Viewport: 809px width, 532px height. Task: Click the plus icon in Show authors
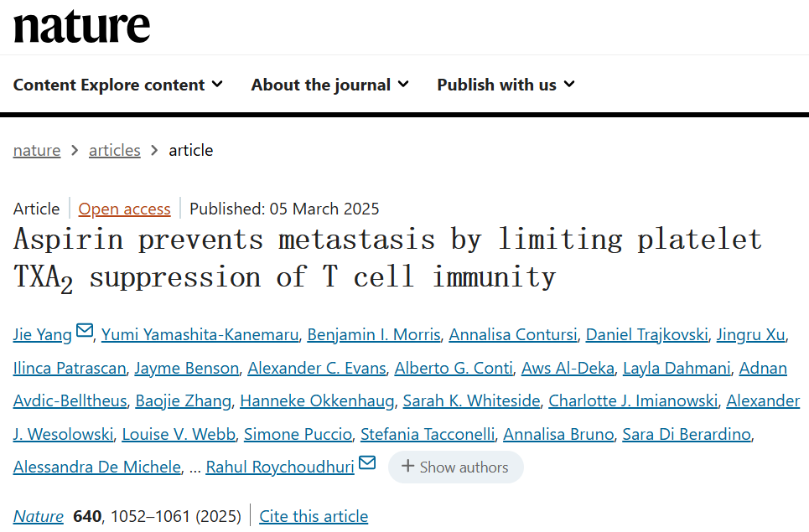tap(408, 467)
